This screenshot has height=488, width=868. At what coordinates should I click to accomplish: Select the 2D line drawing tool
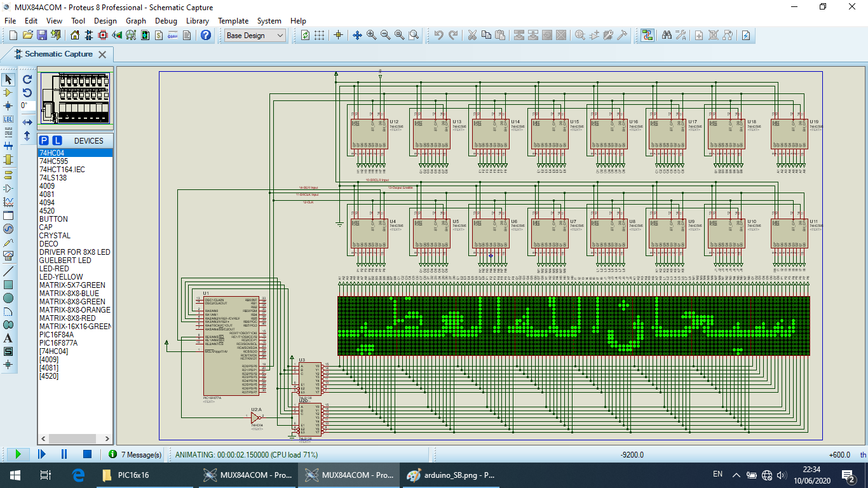[8, 271]
